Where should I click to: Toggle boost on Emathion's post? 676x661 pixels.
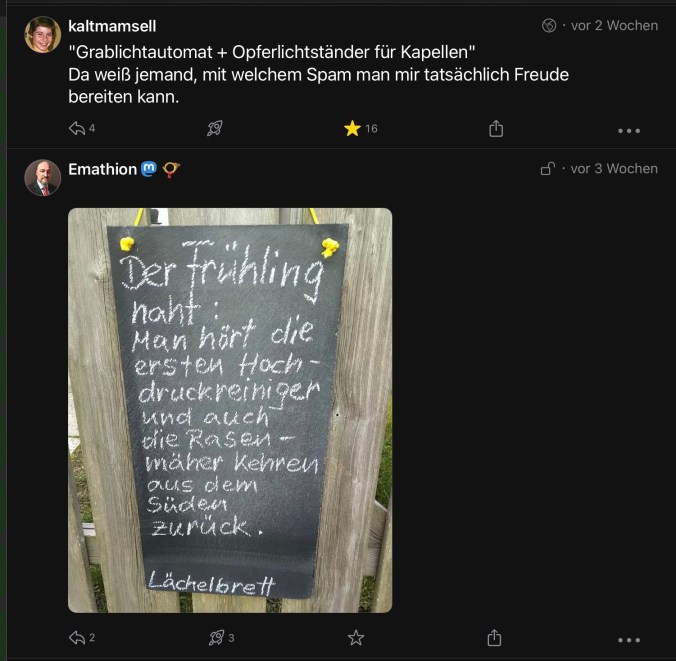216,638
